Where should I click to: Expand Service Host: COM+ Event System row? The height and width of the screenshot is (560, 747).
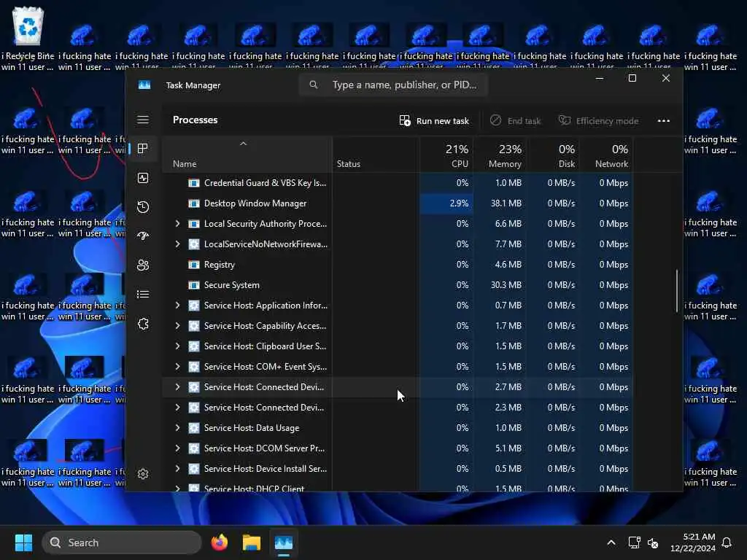[x=177, y=367]
